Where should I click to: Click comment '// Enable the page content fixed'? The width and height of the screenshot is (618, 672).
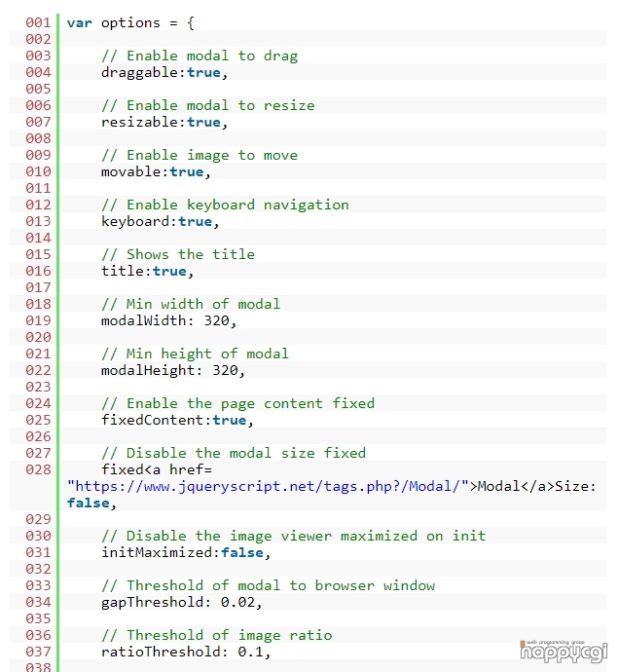(x=238, y=404)
